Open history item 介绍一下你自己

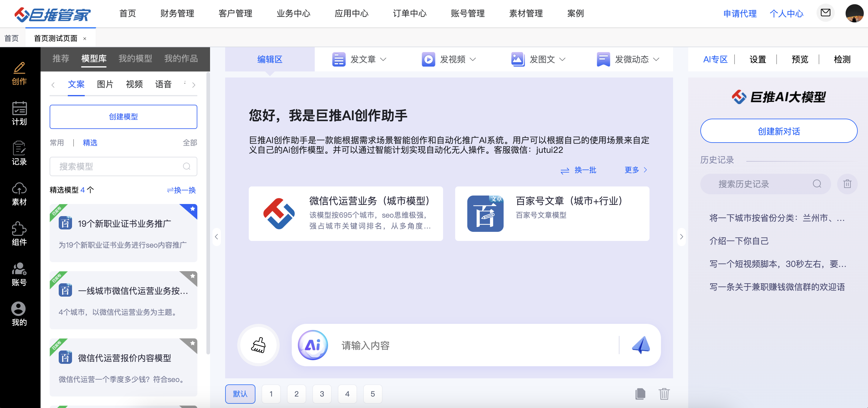tap(739, 241)
